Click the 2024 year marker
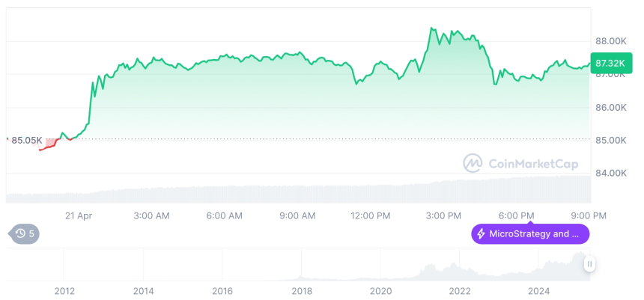The width and height of the screenshot is (644, 300). (539, 290)
